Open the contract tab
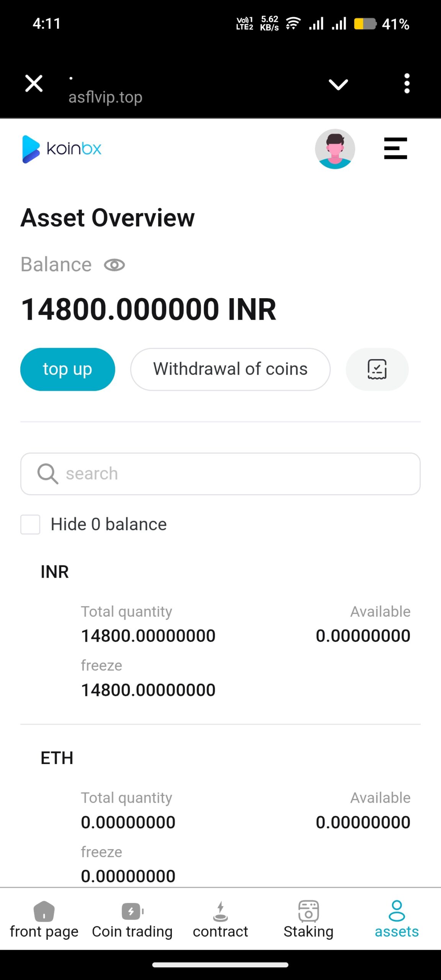Image resolution: width=441 pixels, height=980 pixels. click(x=220, y=920)
